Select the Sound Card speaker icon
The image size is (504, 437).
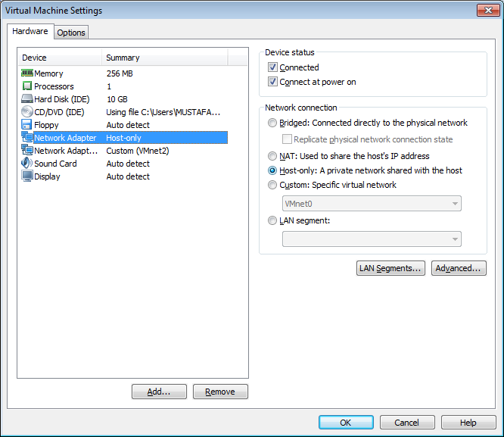pos(26,163)
